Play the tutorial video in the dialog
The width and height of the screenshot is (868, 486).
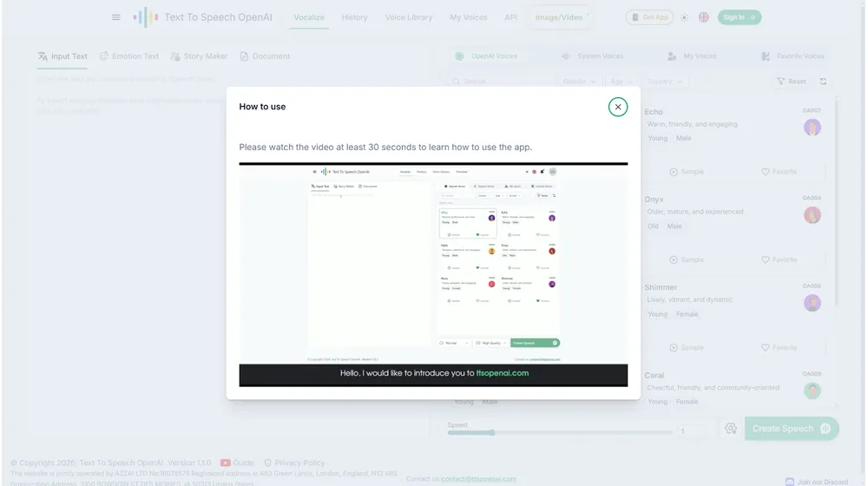(x=433, y=274)
